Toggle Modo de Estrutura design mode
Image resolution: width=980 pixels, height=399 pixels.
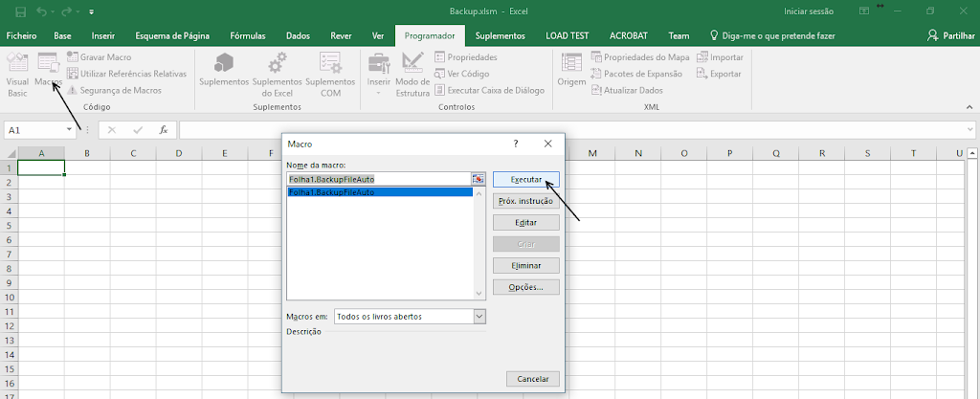tap(412, 75)
